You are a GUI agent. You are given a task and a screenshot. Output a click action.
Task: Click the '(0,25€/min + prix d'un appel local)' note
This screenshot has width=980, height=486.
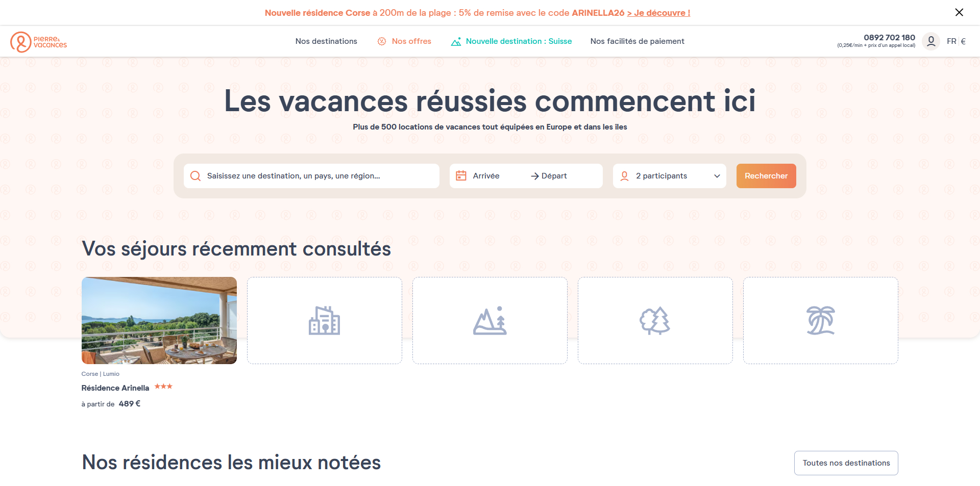pos(876,45)
